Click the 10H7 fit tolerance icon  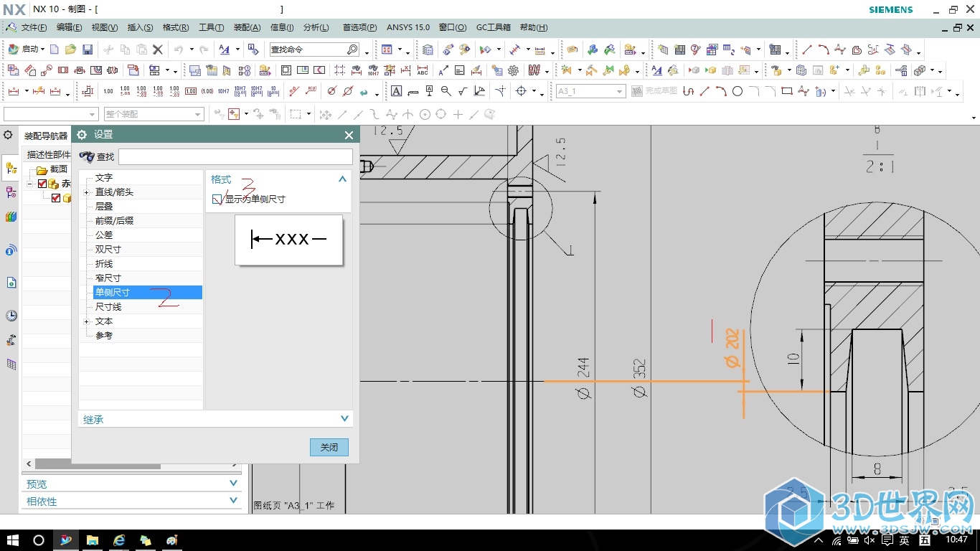click(x=223, y=91)
